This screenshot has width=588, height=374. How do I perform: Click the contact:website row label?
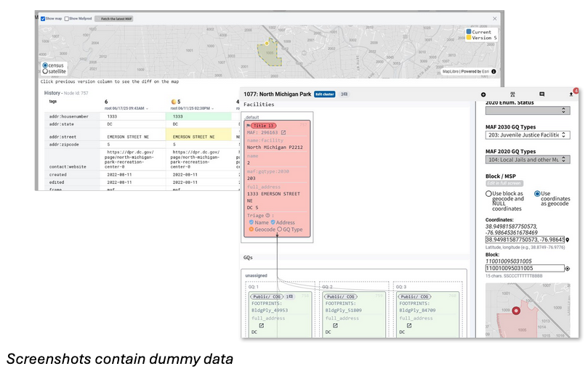(68, 167)
